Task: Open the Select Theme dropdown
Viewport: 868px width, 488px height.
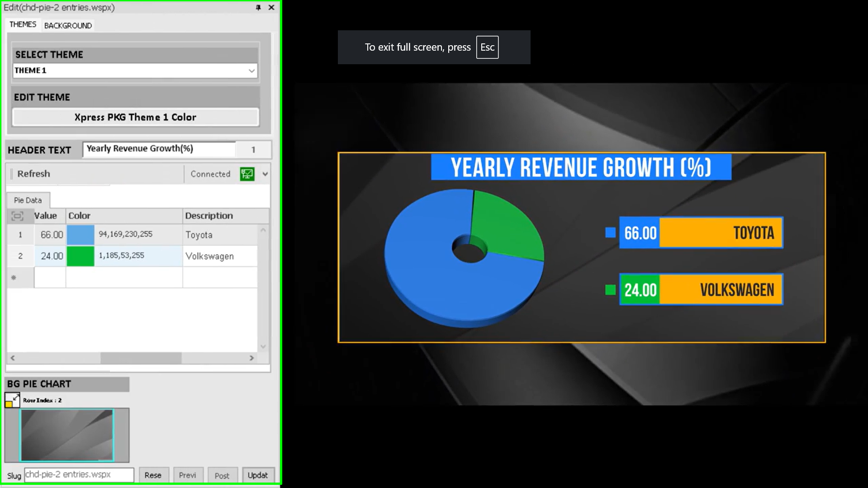Action: pos(251,71)
